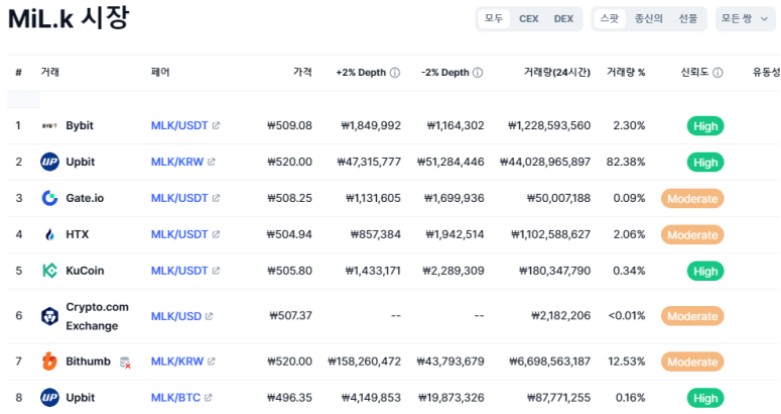Click external link icon for HTX MLK/USDT
The width and height of the screenshot is (781, 414).
pos(216,234)
